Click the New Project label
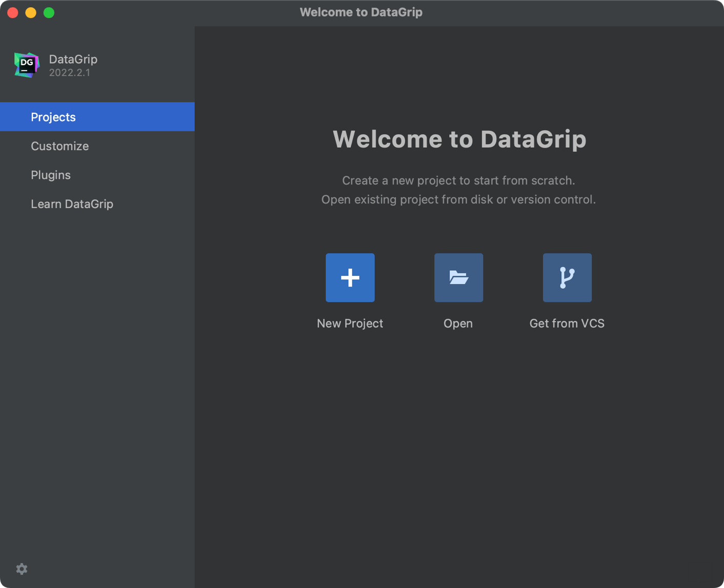Image resolution: width=724 pixels, height=588 pixels. [x=350, y=323]
